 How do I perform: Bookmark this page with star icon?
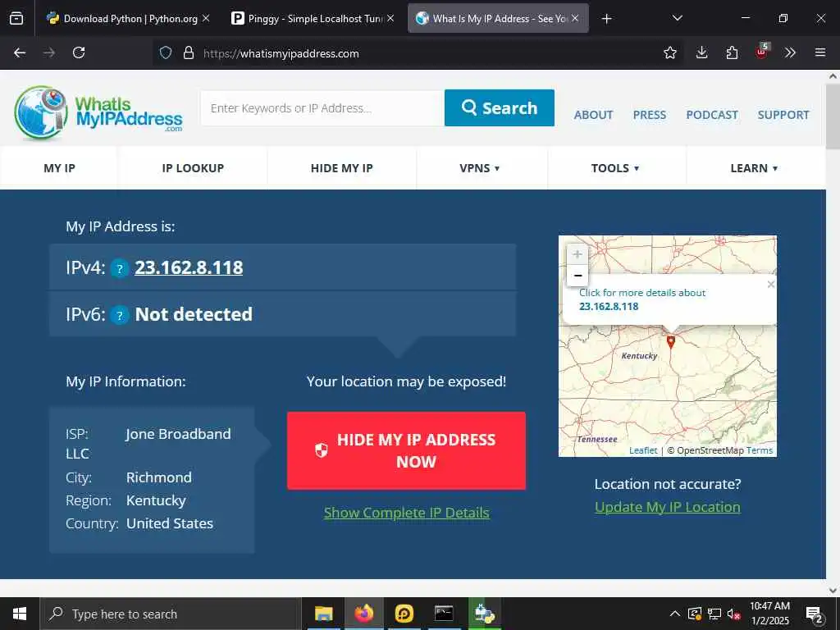(x=669, y=52)
